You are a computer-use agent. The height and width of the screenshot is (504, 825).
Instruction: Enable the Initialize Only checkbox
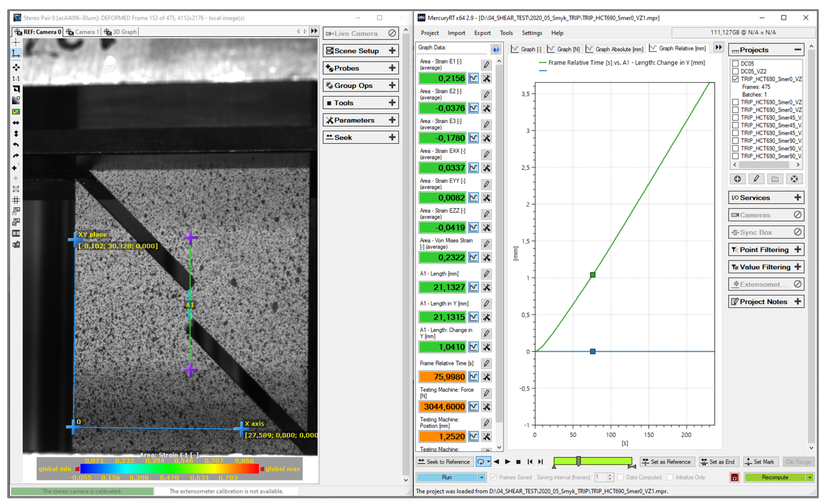click(670, 477)
